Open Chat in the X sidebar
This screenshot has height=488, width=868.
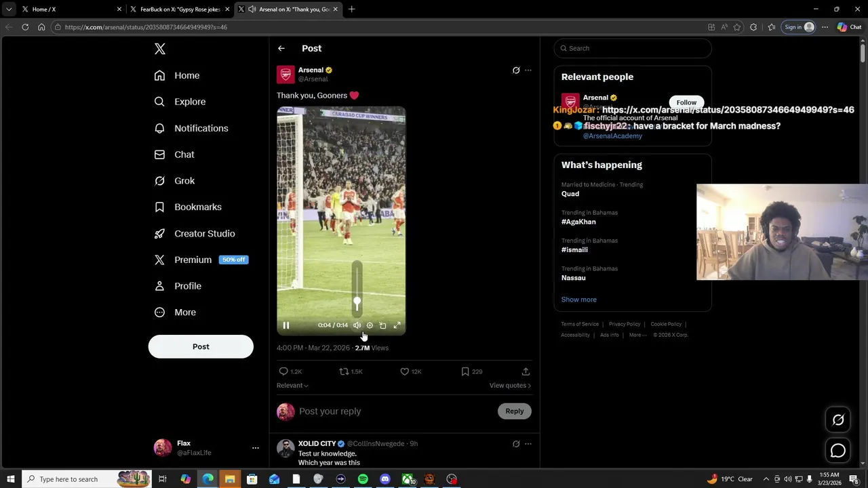(x=174, y=155)
